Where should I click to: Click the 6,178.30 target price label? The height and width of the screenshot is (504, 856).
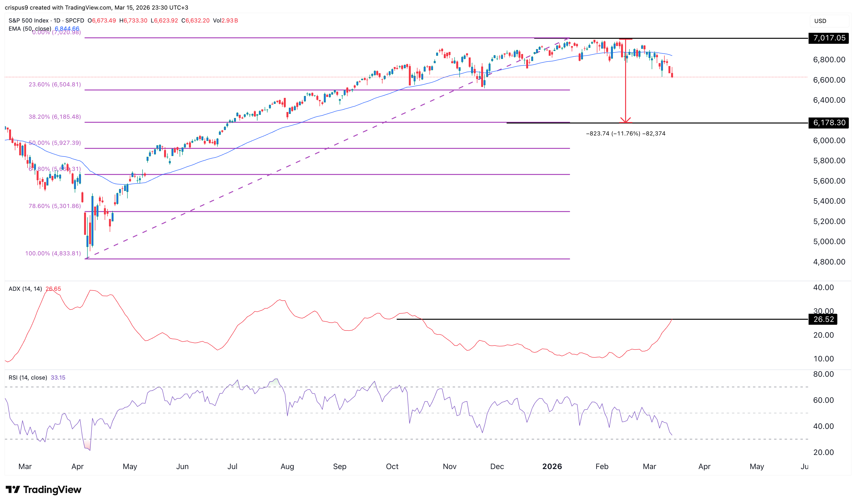pos(828,123)
